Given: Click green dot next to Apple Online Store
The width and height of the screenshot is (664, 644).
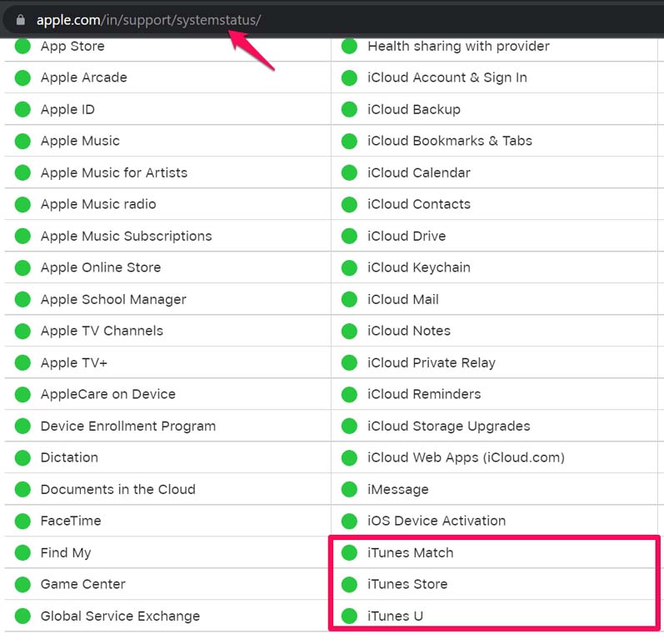Looking at the screenshot, I should point(22,267).
